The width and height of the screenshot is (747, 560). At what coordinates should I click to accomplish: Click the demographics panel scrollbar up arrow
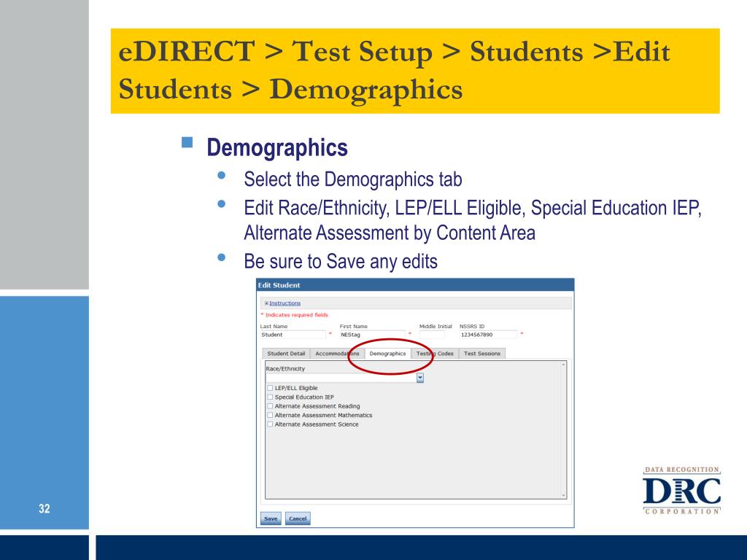click(x=564, y=365)
